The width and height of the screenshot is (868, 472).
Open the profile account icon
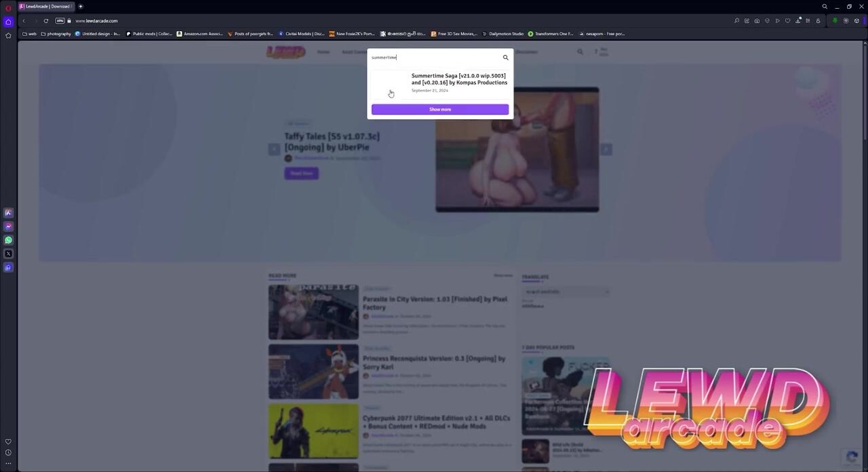point(818,21)
